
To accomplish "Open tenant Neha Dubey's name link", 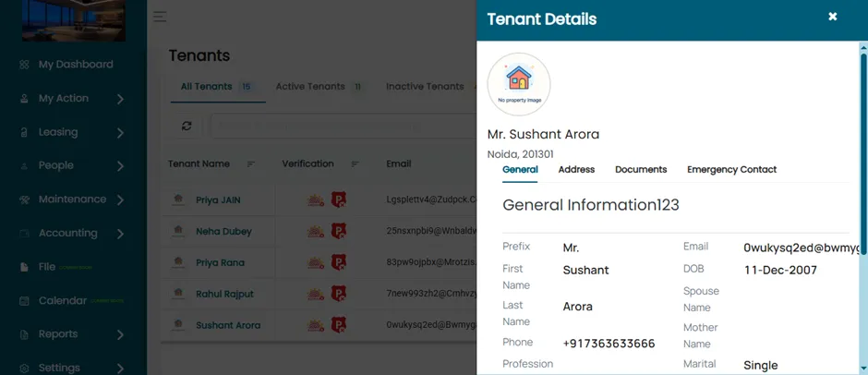I will [x=223, y=232].
